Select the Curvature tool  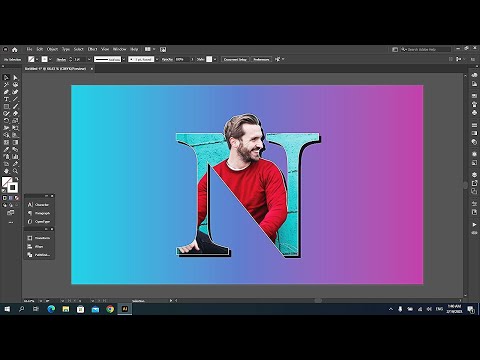tap(15, 92)
